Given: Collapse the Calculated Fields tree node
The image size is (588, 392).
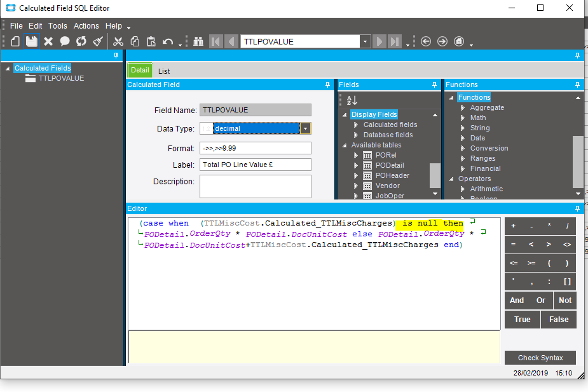Looking at the screenshot, I should pyautogui.click(x=8, y=69).
